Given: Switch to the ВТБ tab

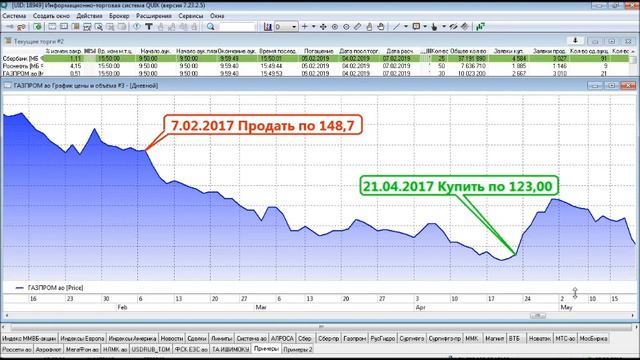Looking at the screenshot, I should pyautogui.click(x=515, y=338).
